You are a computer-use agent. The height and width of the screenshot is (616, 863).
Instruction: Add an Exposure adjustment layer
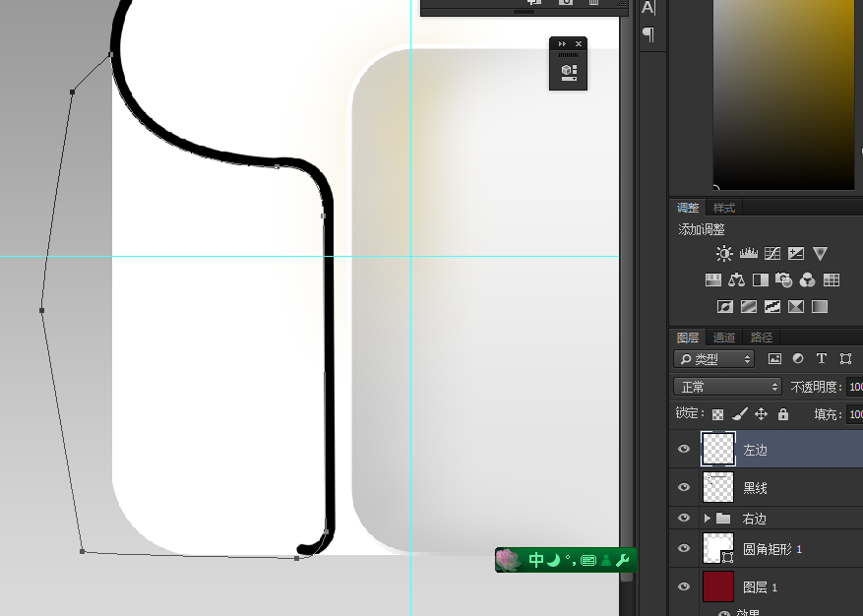[796, 253]
